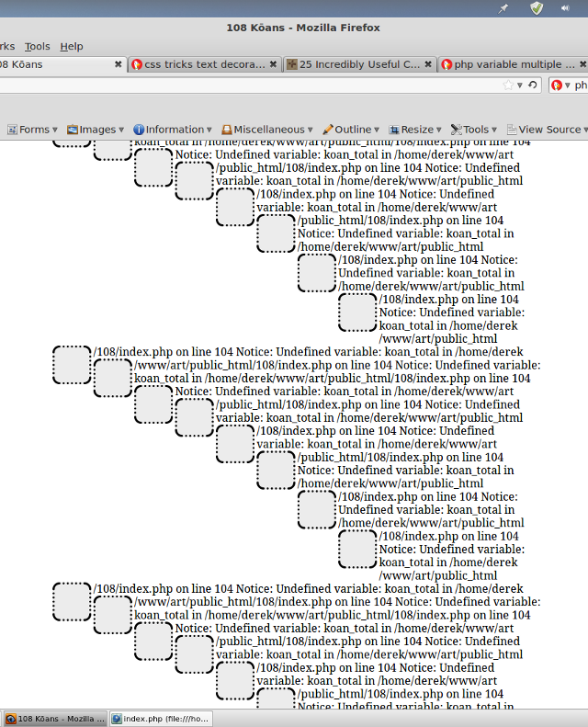This screenshot has width=588, height=727.
Task: Switch to php variable multiple tab
Action: click(513, 64)
